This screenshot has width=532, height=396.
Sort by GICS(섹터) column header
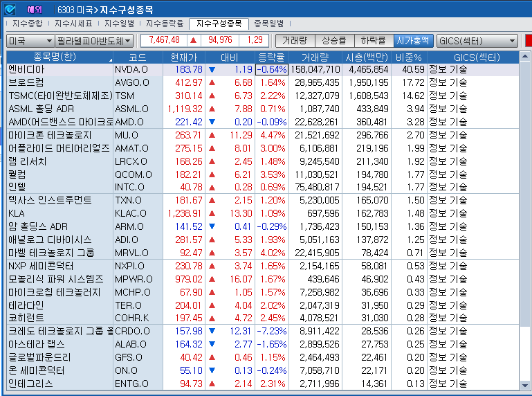pos(473,57)
